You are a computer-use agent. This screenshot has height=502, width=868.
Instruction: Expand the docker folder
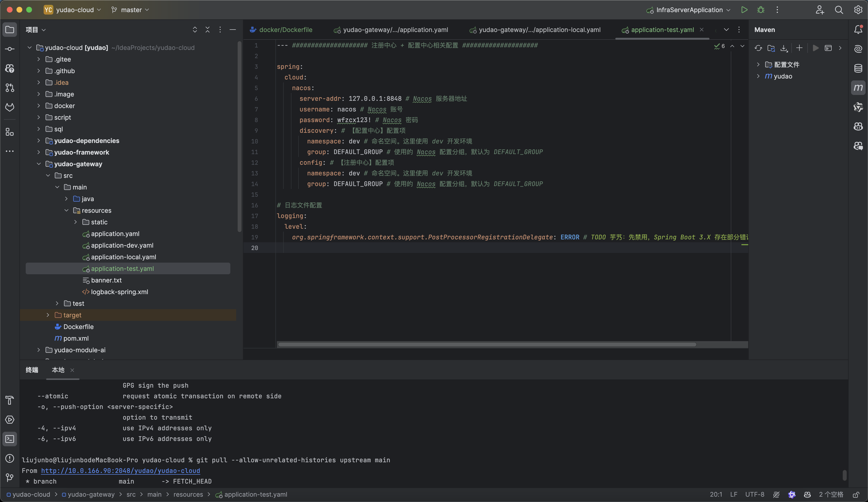[39, 106]
